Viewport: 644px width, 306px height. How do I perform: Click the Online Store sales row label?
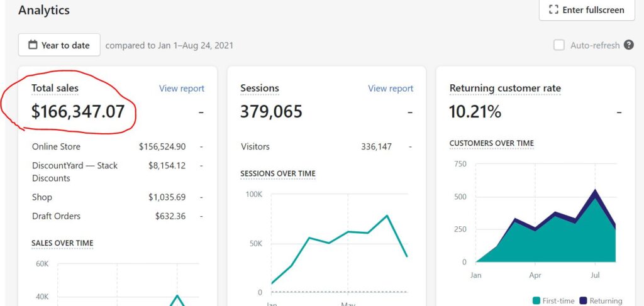pos(56,147)
